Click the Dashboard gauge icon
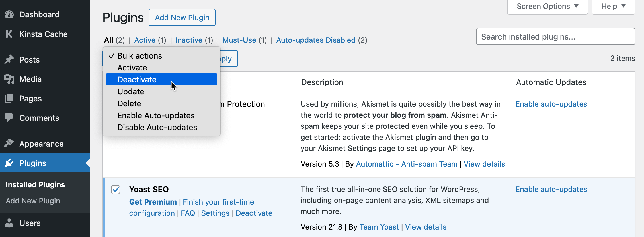Image resolution: width=644 pixels, height=237 pixels. tap(9, 14)
